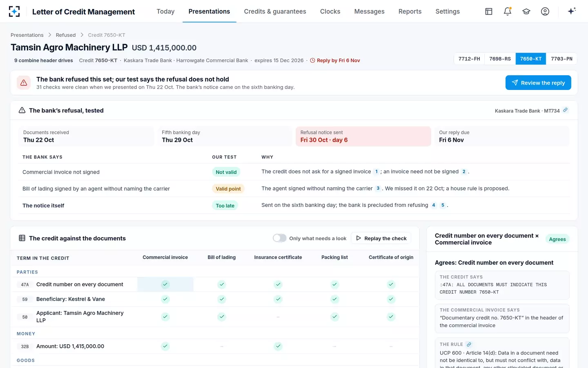Open the Clocks tab
The width and height of the screenshot is (588, 368).
330,11
